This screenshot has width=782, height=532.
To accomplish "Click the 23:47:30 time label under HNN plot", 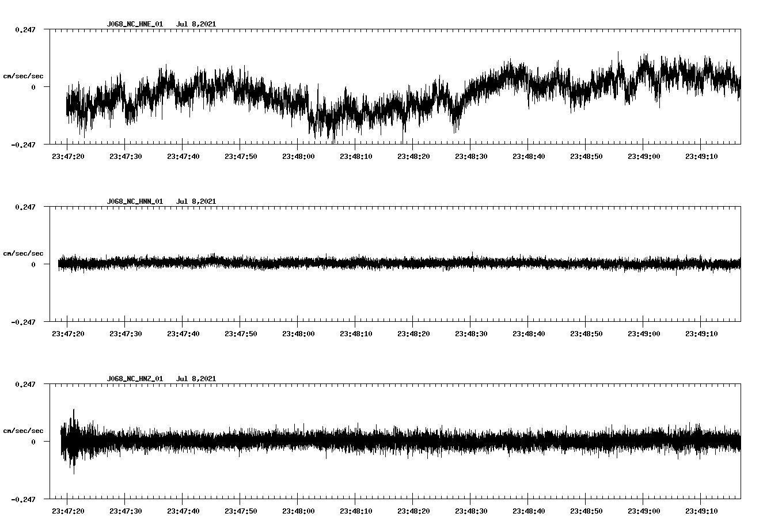I will pos(126,333).
